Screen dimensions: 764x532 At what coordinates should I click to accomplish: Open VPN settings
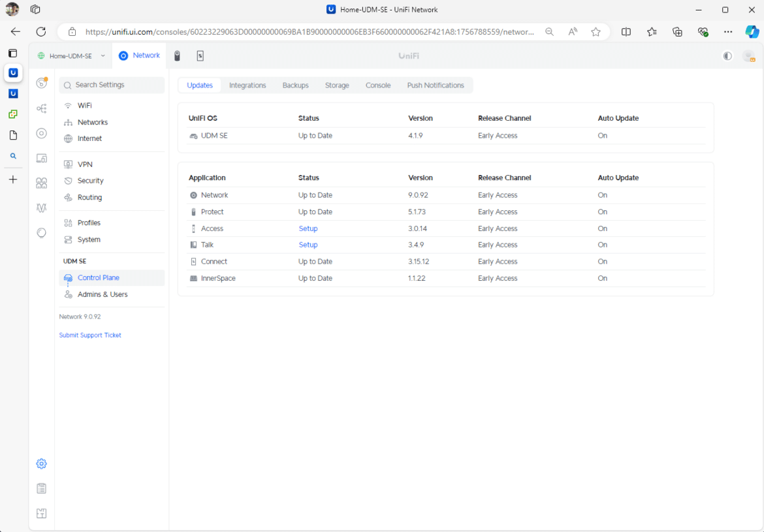112,164
